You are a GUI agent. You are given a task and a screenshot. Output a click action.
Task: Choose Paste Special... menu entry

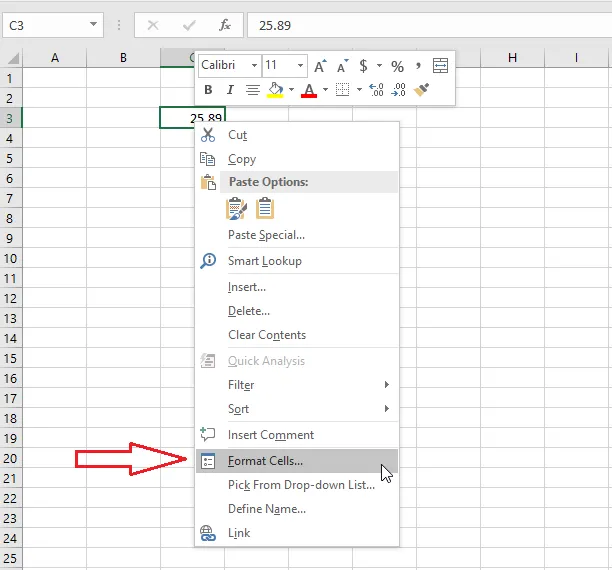(x=297, y=235)
